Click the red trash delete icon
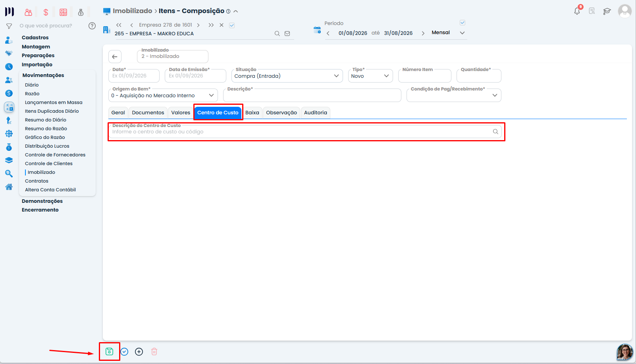The height and width of the screenshot is (364, 636). (154, 352)
